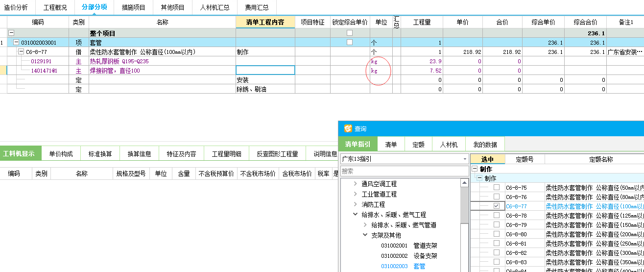The height and width of the screenshot is (272, 644).
Task: Tick the checkbox for quota C6-8-78
Action: coord(497,215)
